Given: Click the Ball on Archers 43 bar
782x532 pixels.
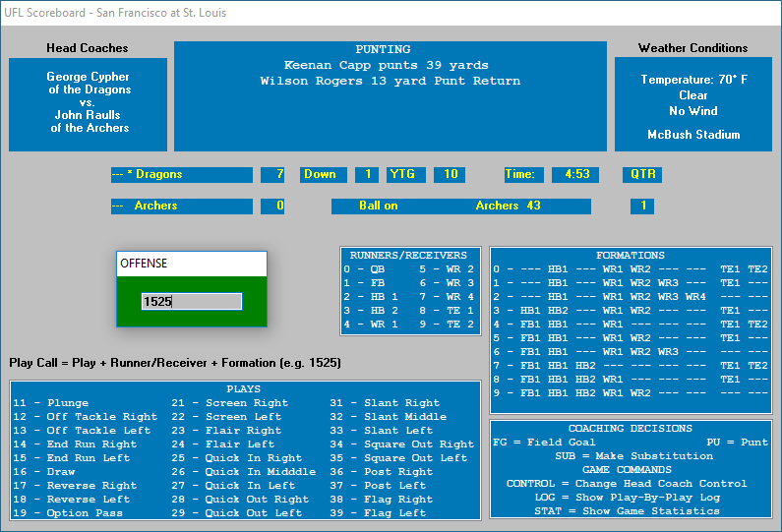Looking at the screenshot, I should pos(460,207).
